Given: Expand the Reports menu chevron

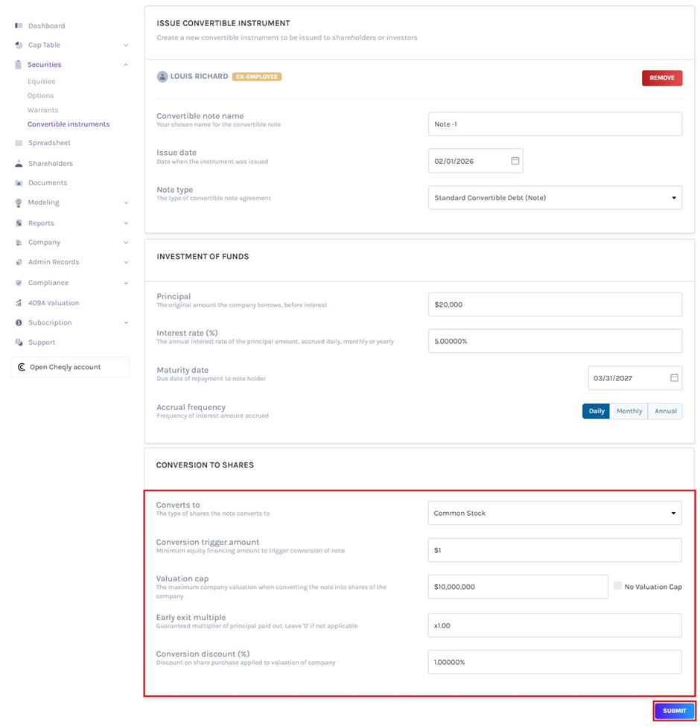Looking at the screenshot, I should point(126,223).
